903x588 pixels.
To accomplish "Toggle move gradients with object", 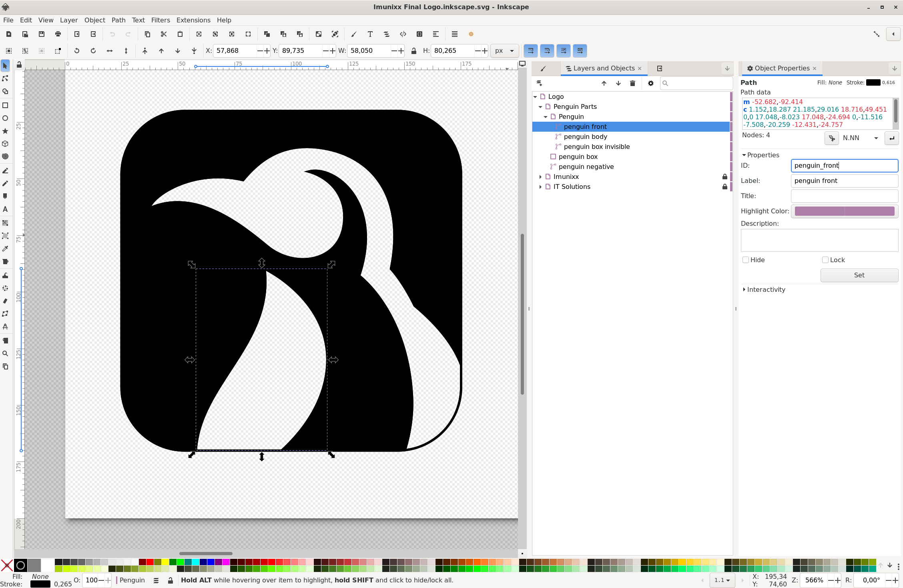I will (564, 51).
